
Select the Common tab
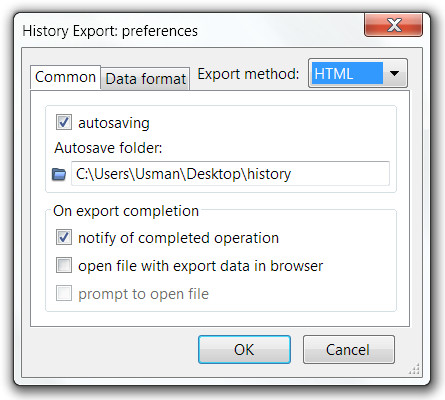pos(65,77)
